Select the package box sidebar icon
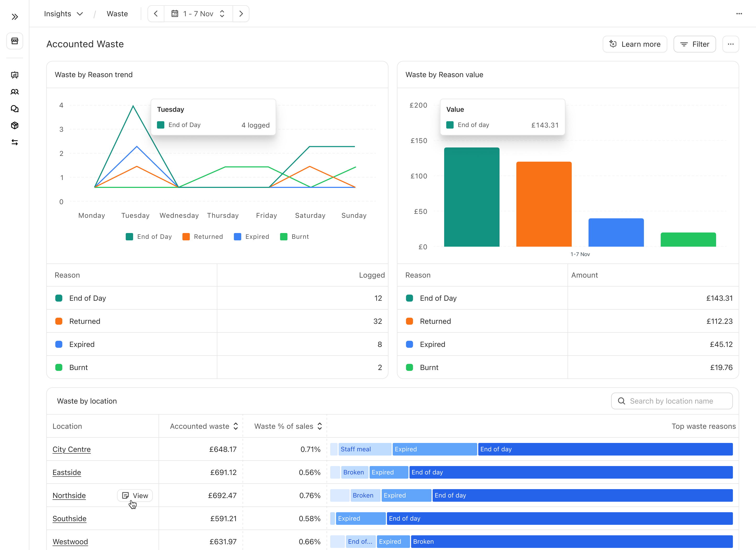756x550 pixels. click(15, 126)
